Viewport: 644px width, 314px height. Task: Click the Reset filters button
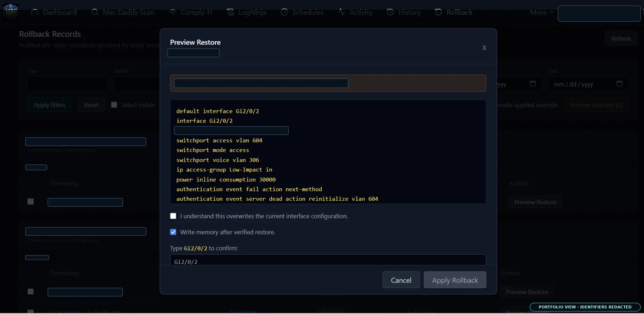(x=91, y=105)
